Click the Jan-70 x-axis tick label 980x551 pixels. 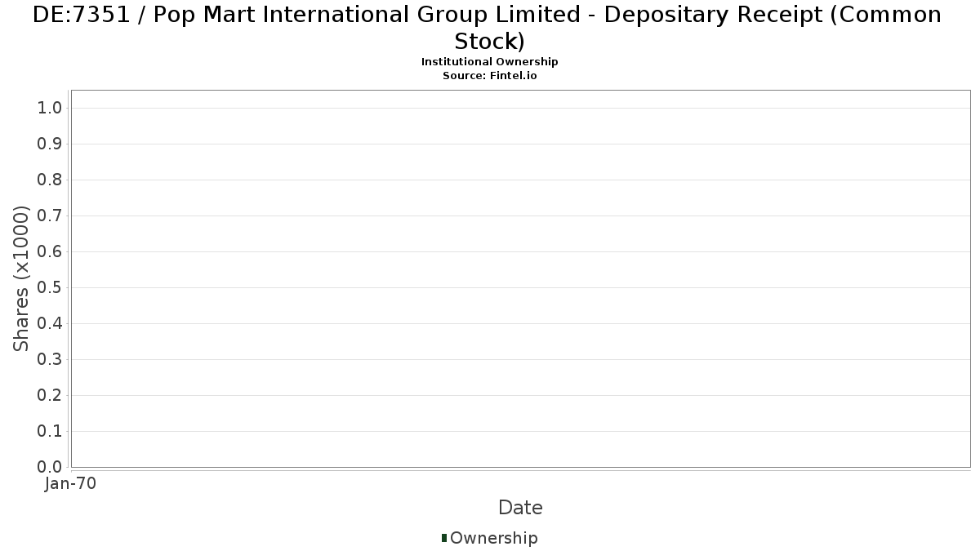click(x=70, y=484)
